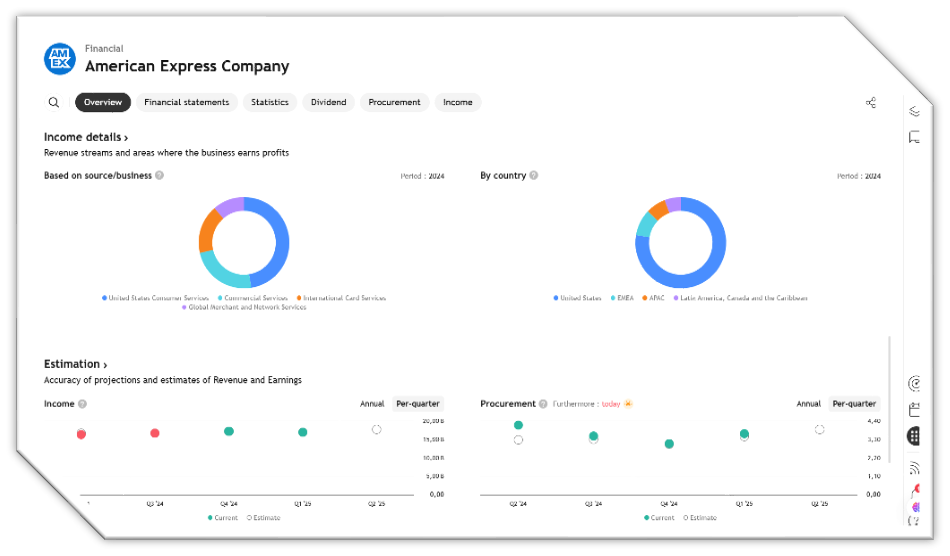
Task: Go to the Dividend tab
Action: [328, 102]
